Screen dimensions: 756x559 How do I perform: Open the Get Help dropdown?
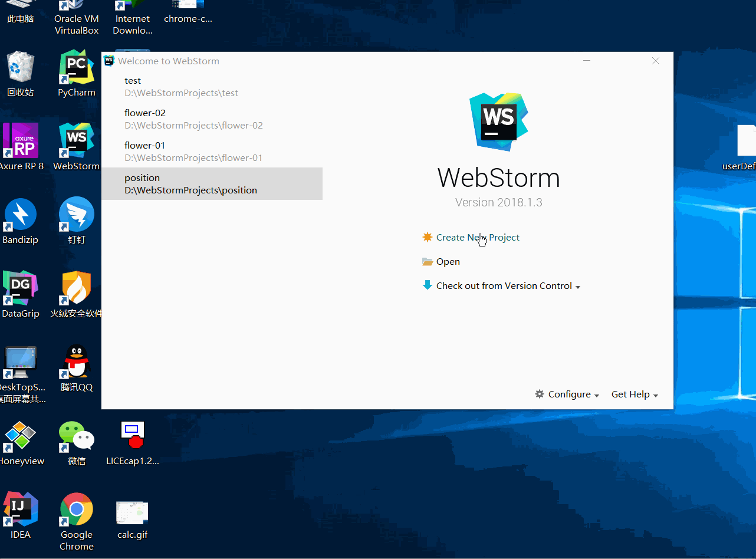click(635, 394)
